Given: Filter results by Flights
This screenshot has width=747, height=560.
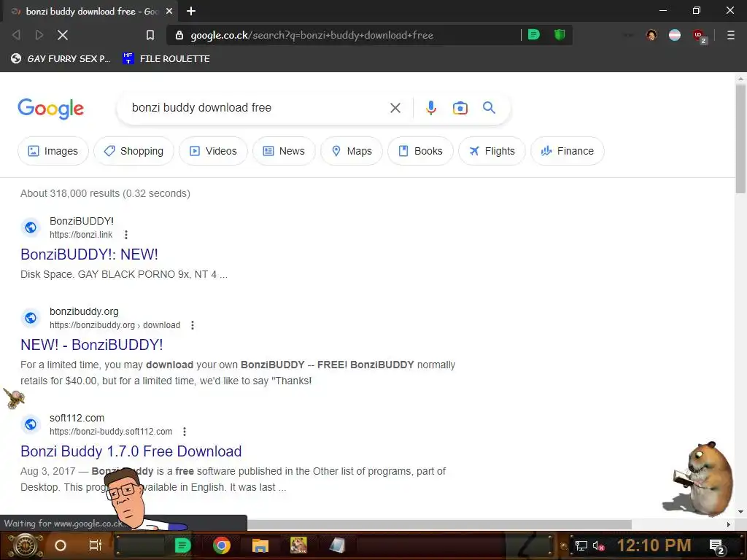Looking at the screenshot, I should click(492, 151).
